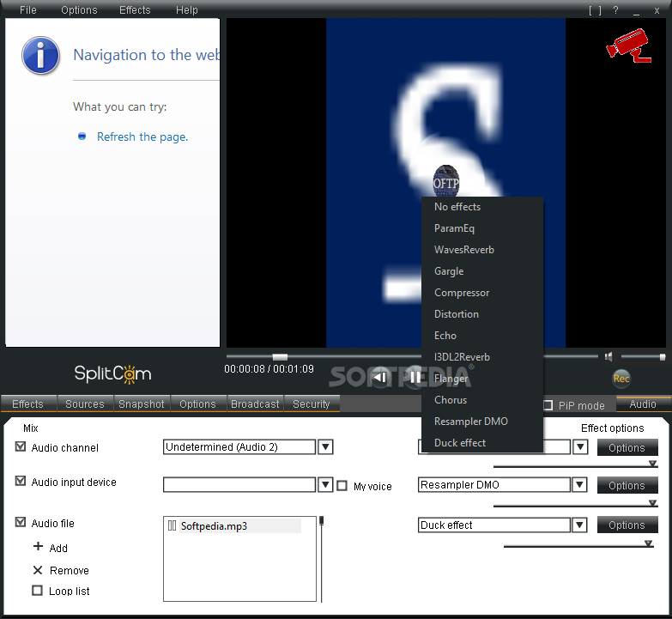Pause the video playback

415,377
